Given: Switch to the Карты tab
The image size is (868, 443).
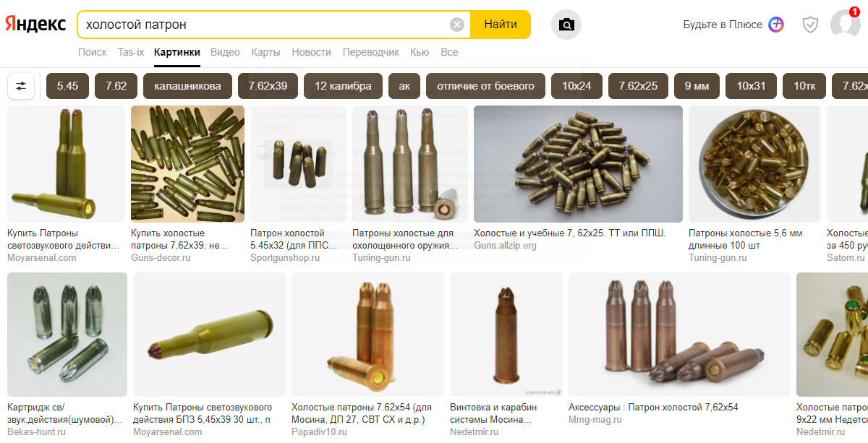Looking at the screenshot, I should pos(265,52).
